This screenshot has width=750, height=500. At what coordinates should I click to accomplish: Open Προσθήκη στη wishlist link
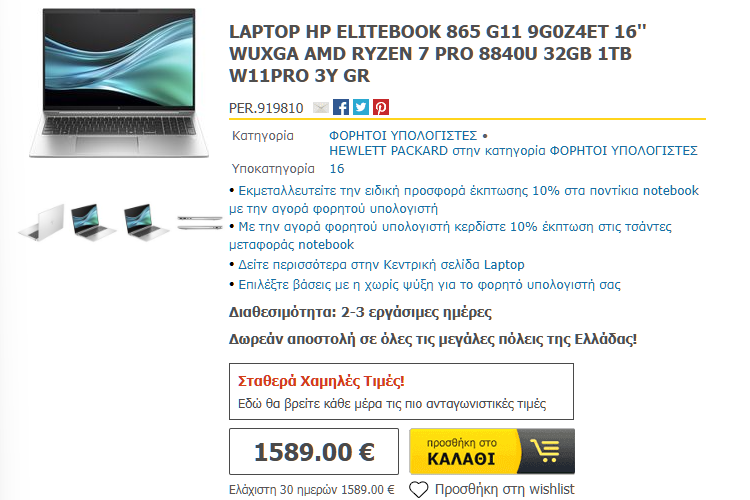504,489
